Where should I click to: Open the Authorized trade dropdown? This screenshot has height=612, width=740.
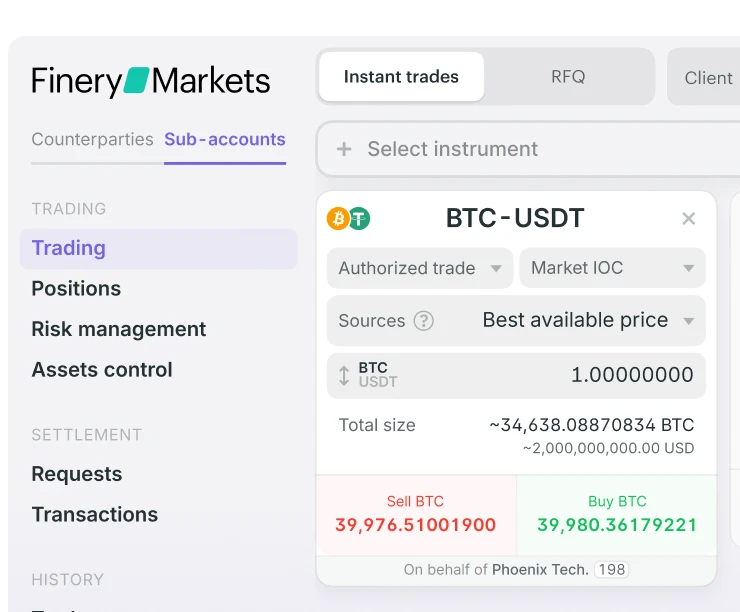click(420, 268)
